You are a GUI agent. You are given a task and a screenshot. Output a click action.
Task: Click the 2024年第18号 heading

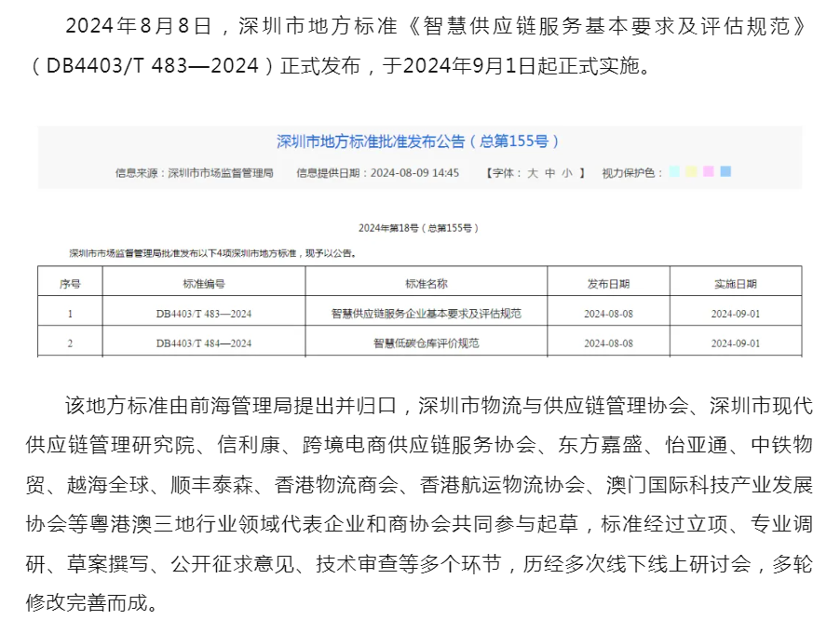[x=418, y=228]
